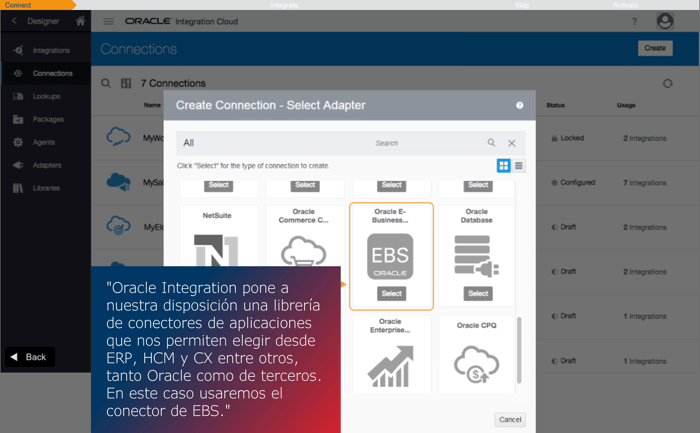Viewport: 700px width, 433px height.
Task: Click the Create button in Connections header
Action: [x=655, y=48]
